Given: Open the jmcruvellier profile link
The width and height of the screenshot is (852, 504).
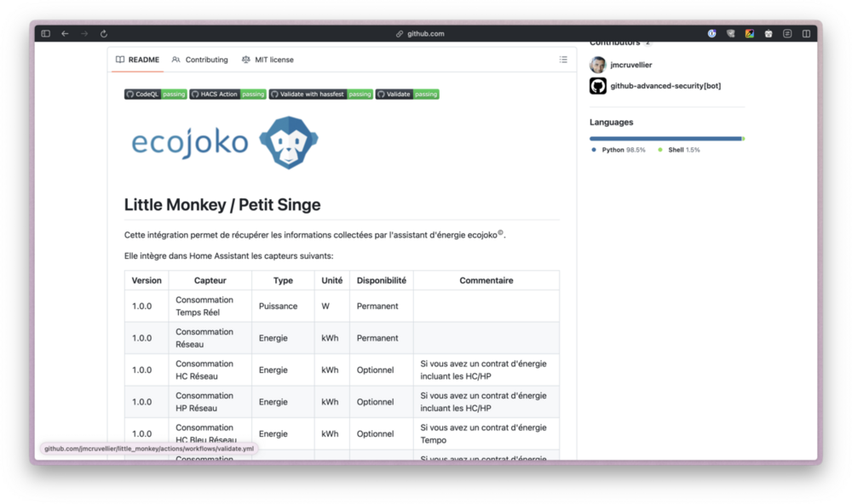Looking at the screenshot, I should 630,65.
